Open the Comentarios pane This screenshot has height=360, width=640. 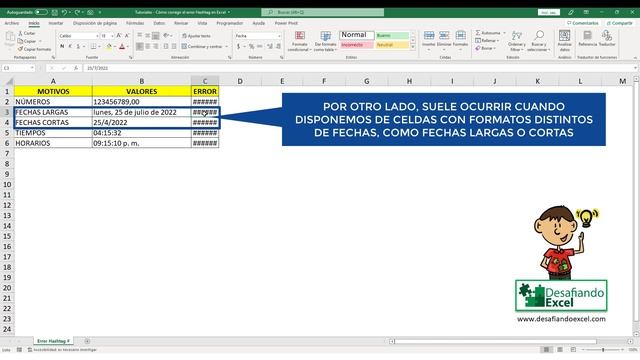tap(582, 23)
